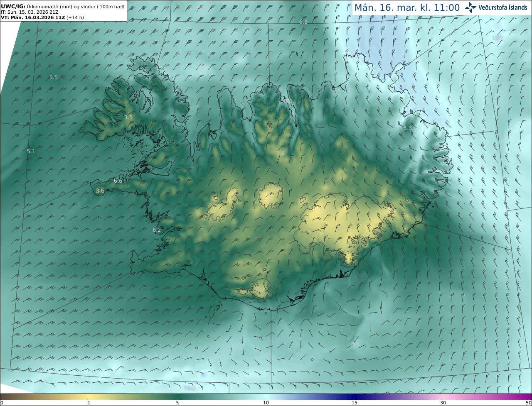The height and width of the screenshot is (406, 532).
Task: Click the pale cyan segment of the color scale
Action: point(266,396)
